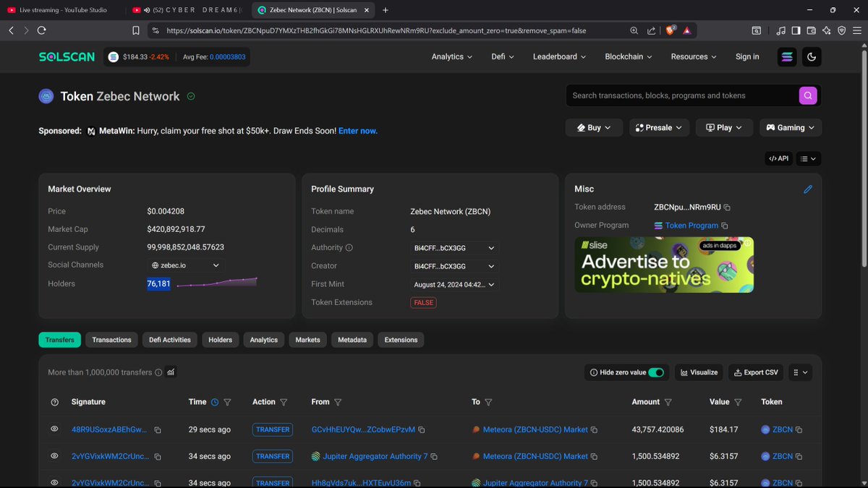Click the magenta search button
868x488 pixels.
click(x=808, y=95)
